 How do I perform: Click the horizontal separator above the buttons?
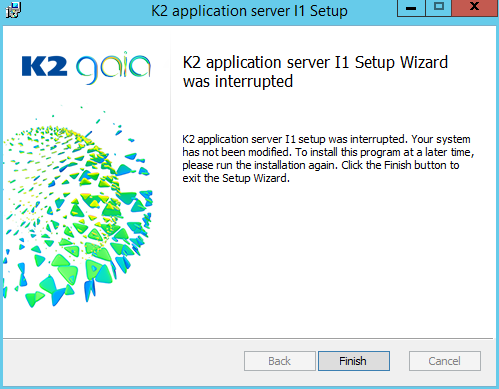pos(248,339)
